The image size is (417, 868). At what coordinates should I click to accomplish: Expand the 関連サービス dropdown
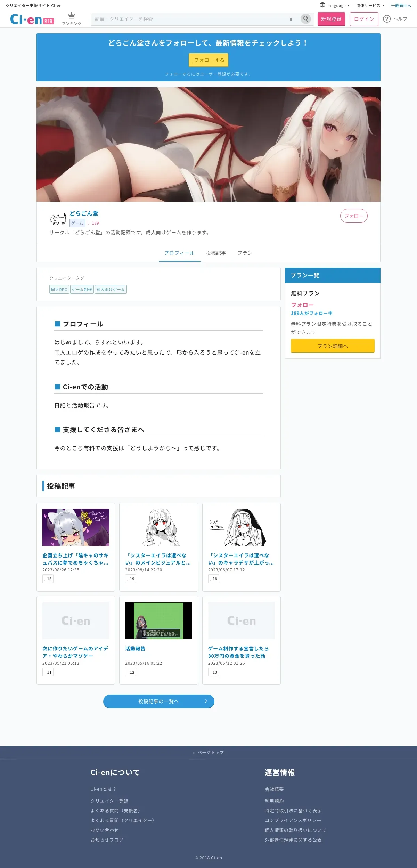tap(371, 6)
